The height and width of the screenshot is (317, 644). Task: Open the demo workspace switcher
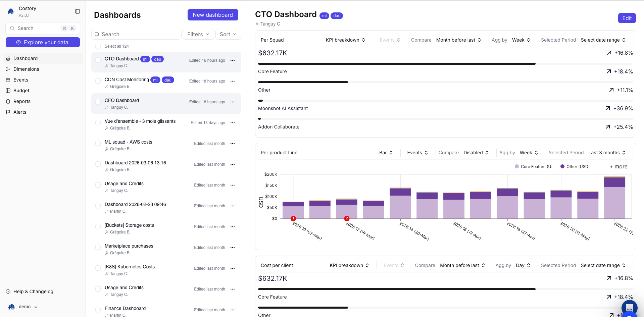tap(23, 307)
